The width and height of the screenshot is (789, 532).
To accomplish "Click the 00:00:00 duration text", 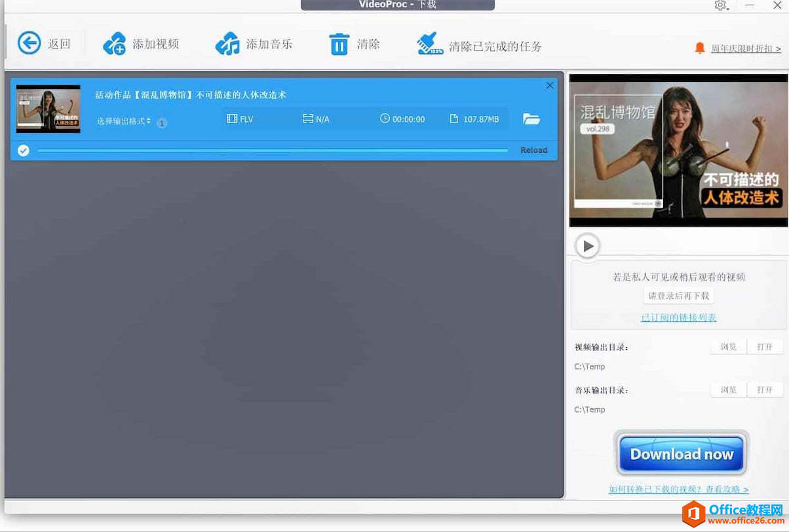I will tap(409, 119).
